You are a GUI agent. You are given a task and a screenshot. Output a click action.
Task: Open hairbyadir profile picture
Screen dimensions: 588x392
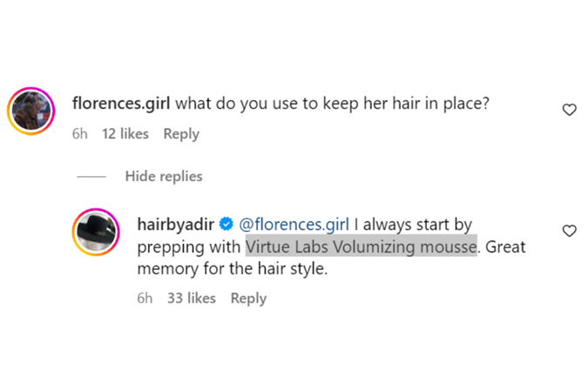(95, 233)
